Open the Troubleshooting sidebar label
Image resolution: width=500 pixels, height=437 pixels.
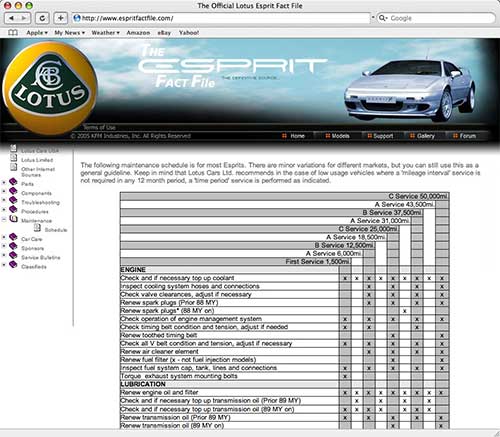pos(40,202)
